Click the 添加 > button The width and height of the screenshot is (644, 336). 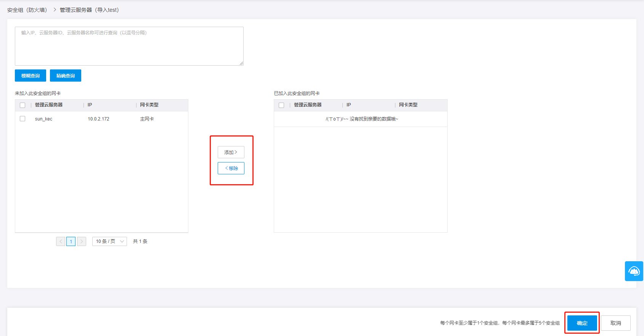tap(231, 152)
